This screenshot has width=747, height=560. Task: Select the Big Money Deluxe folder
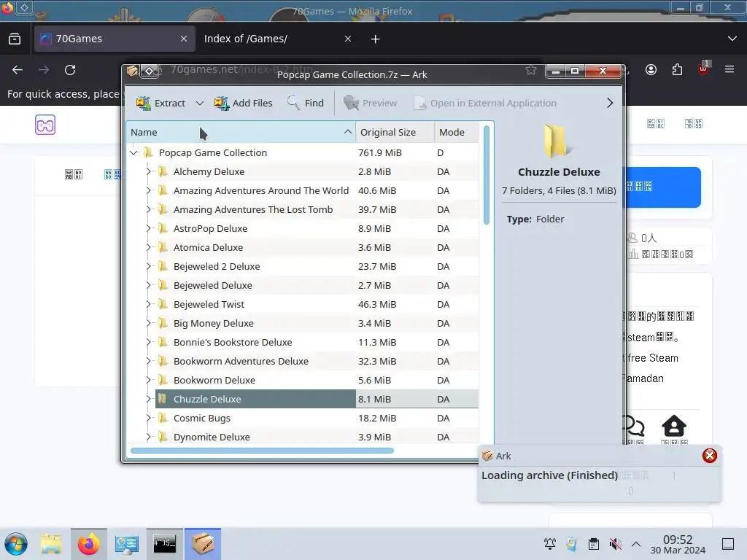tap(214, 323)
